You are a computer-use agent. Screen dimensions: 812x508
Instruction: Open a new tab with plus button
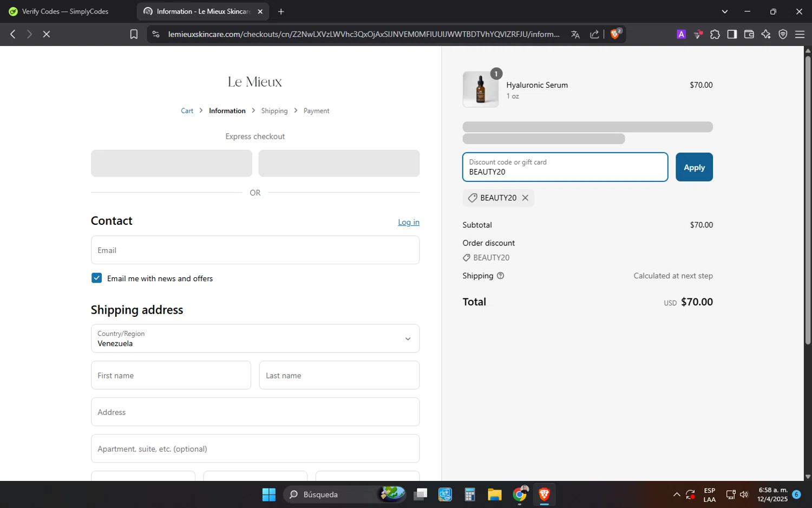tap(281, 11)
